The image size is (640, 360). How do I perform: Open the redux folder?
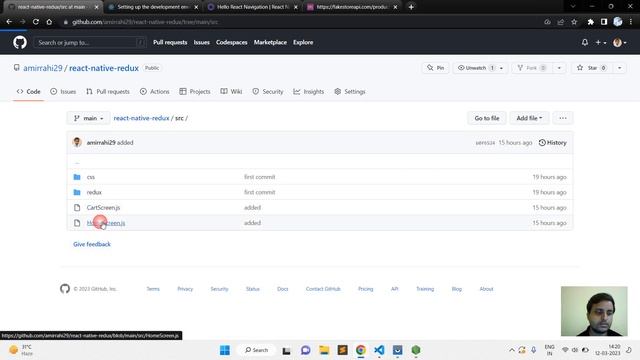(x=94, y=192)
